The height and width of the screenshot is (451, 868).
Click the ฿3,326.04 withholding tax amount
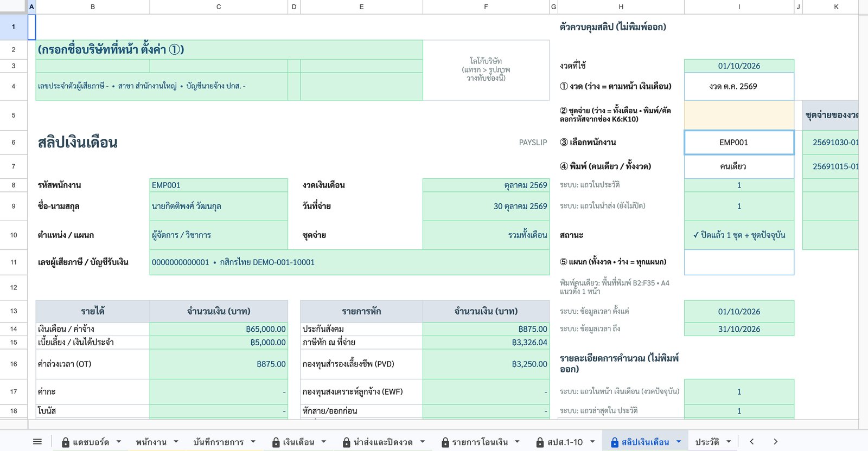coord(529,343)
